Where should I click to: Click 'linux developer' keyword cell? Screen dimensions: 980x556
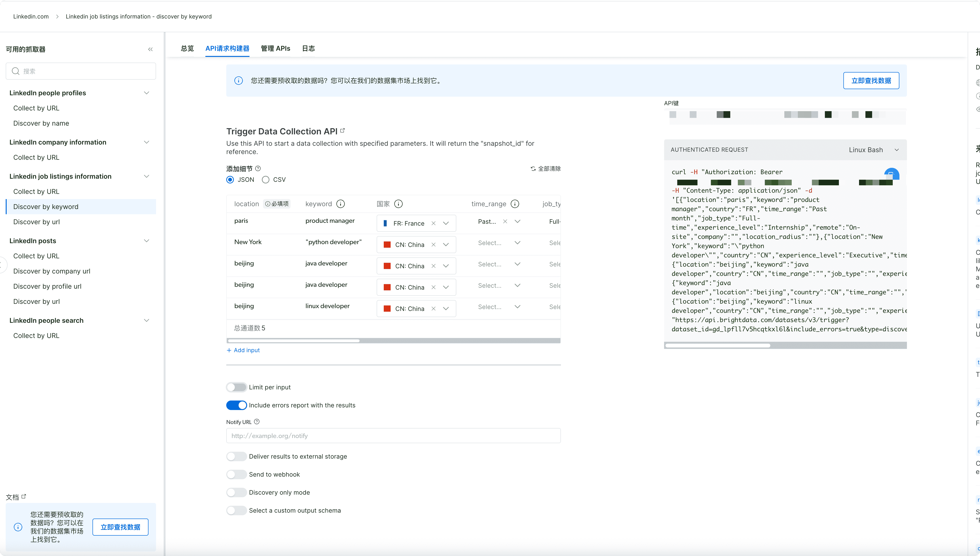[x=328, y=306]
